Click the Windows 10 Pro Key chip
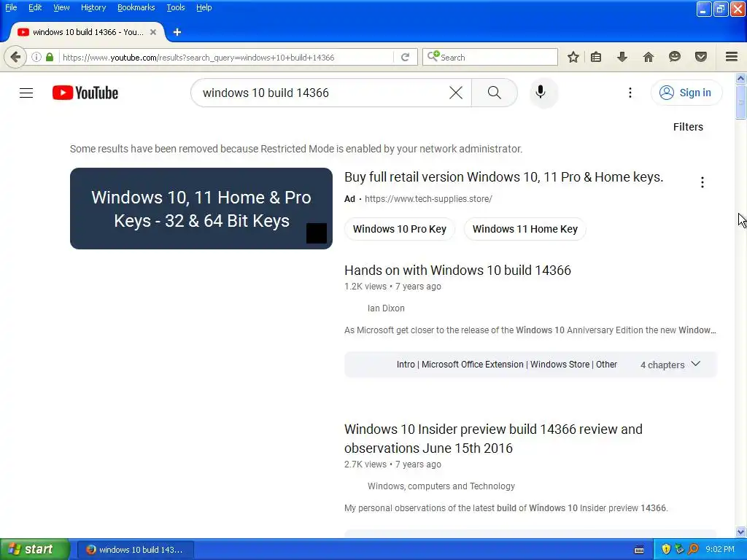This screenshot has width=747, height=560. [399, 229]
